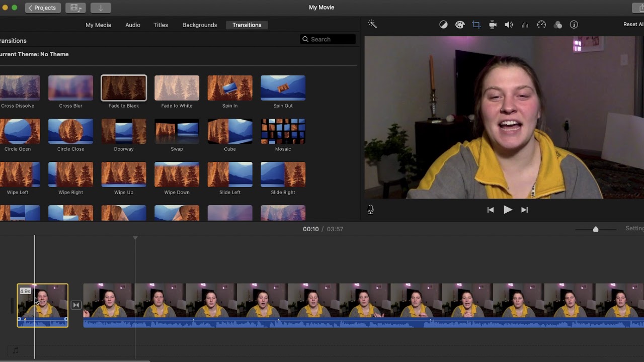The width and height of the screenshot is (644, 362).
Task: Click the background music note icon
Action: [16, 350]
